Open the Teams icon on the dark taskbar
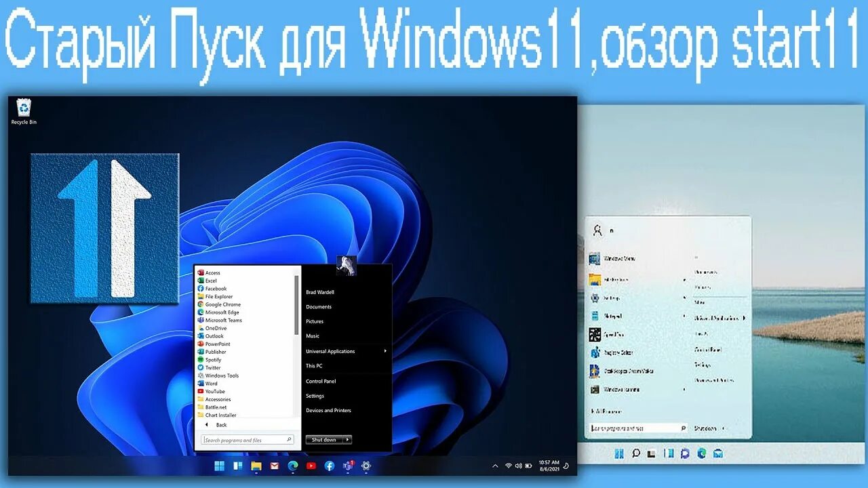The image size is (868, 488). click(x=348, y=466)
